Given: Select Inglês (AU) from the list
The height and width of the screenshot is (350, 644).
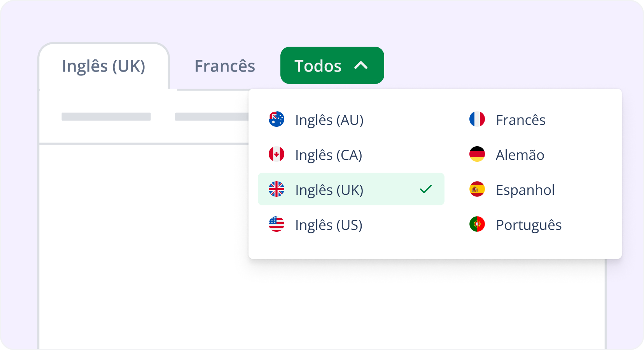Looking at the screenshot, I should (x=329, y=120).
